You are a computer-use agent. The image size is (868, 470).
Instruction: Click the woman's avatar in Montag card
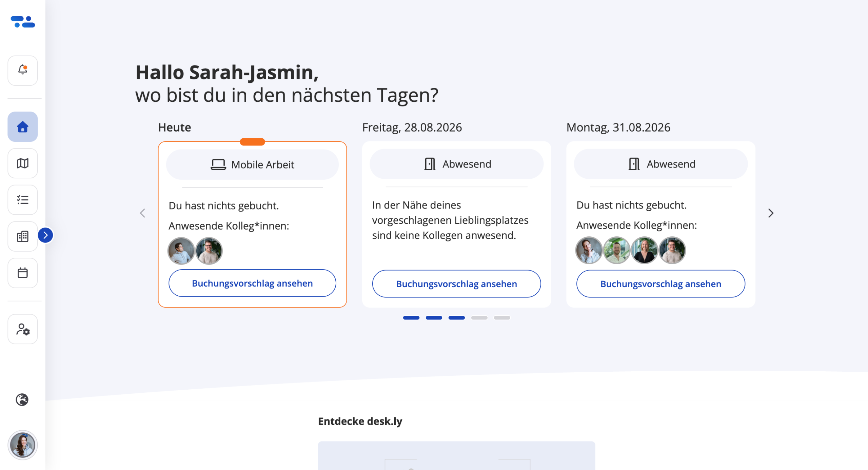[645, 250]
